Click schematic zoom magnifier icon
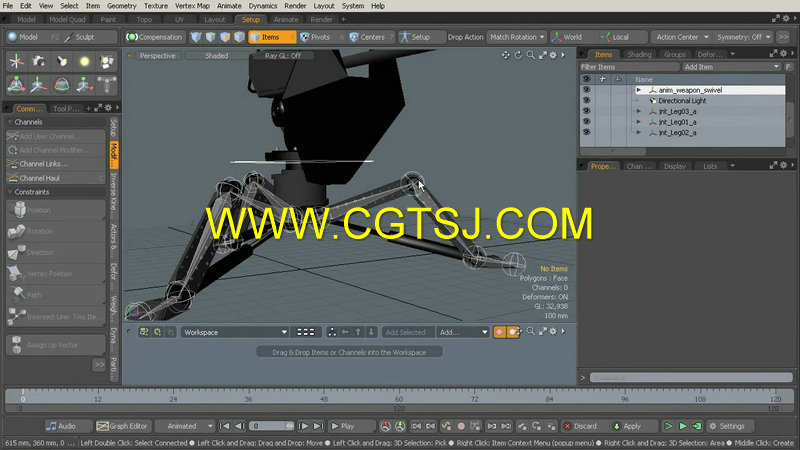This screenshot has width=800, height=450. tap(531, 332)
